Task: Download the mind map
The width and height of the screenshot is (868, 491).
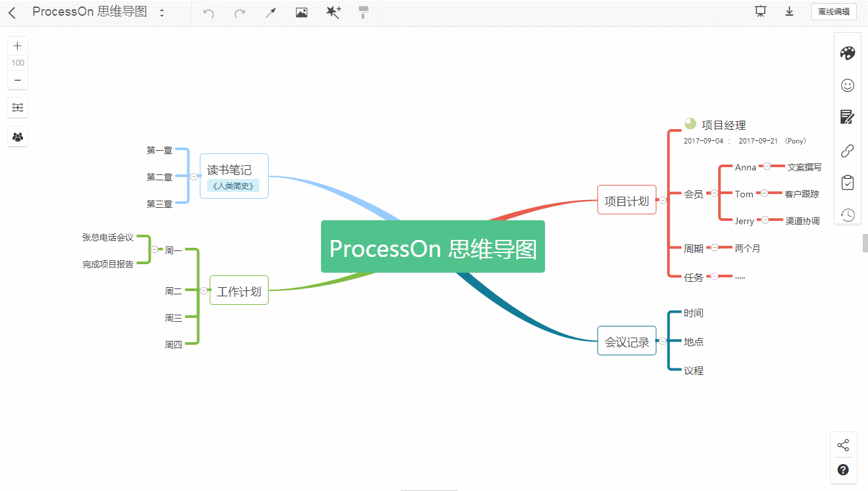Action: click(x=789, y=12)
